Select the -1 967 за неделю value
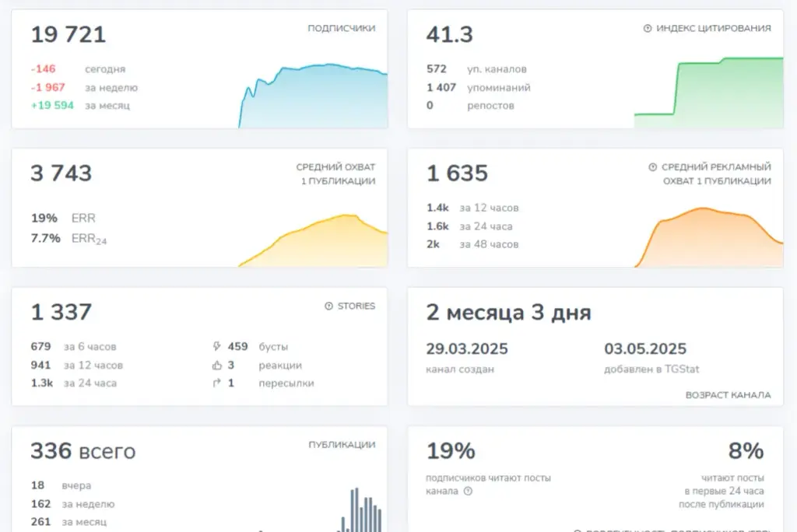 47,87
